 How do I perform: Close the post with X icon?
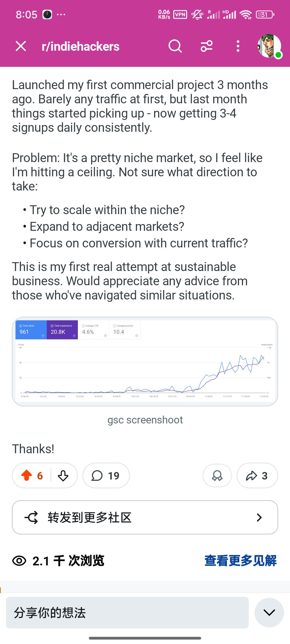click(x=21, y=46)
